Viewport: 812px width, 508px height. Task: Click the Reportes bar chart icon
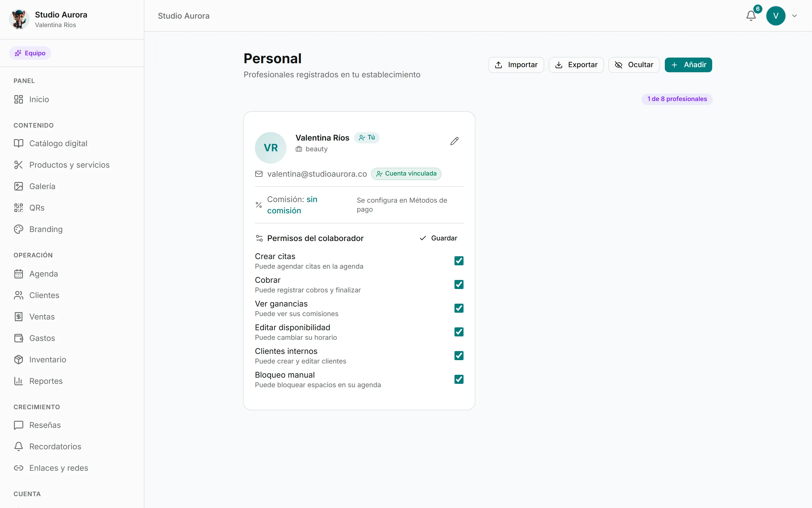click(x=18, y=381)
